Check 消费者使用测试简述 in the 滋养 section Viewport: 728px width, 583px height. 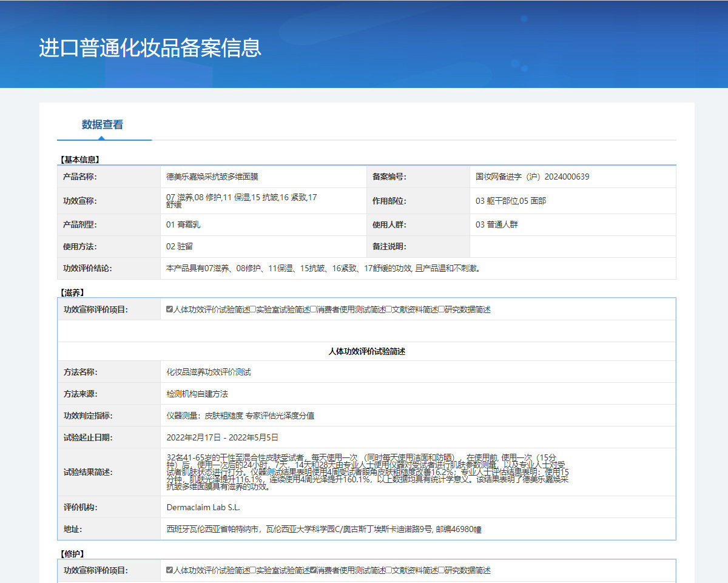[x=314, y=309]
